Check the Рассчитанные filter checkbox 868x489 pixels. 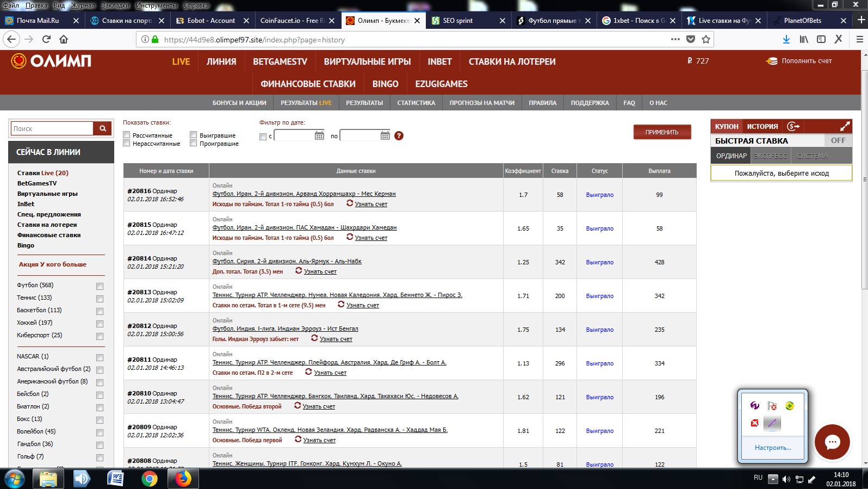(126, 135)
